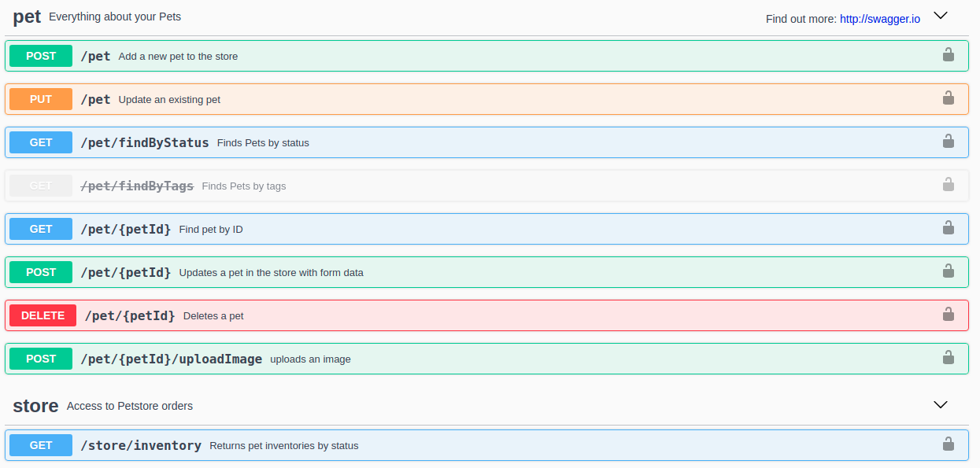Click the strikethrough /pet/findByTags path
The image size is (980, 468).
point(137,186)
